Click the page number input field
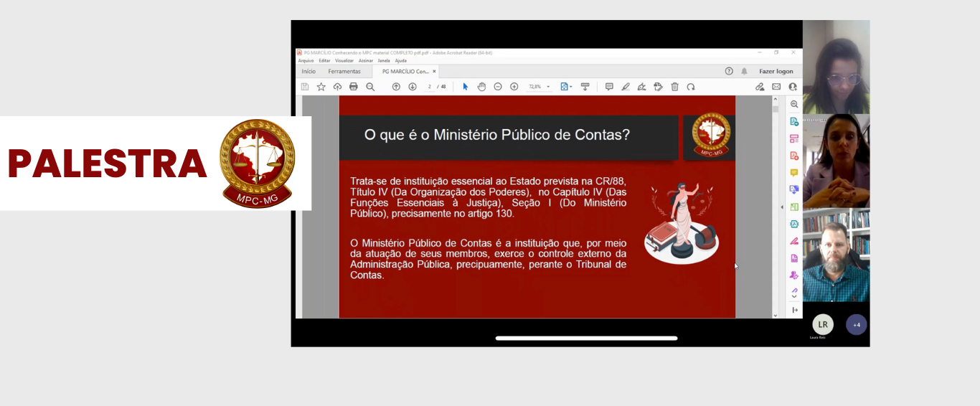 point(429,87)
